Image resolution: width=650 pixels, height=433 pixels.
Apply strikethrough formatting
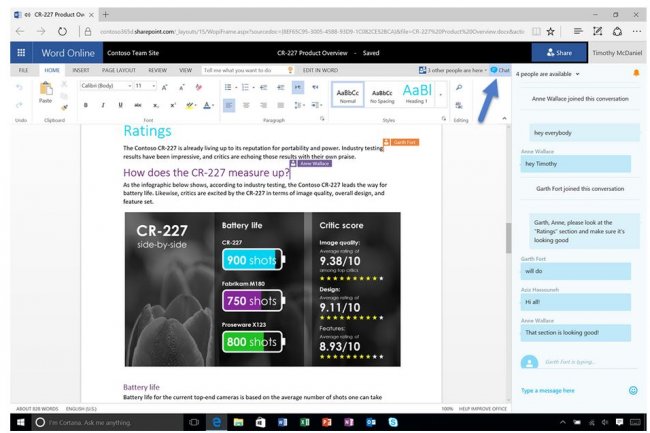click(x=138, y=105)
